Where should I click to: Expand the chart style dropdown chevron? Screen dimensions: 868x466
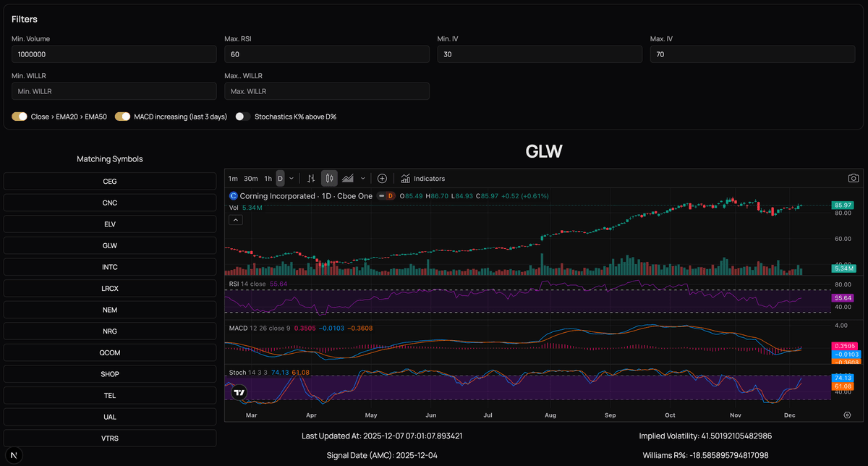point(362,178)
